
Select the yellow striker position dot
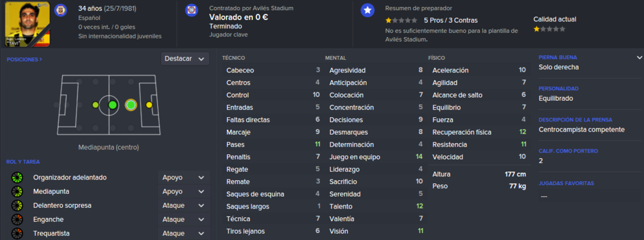tap(149, 105)
